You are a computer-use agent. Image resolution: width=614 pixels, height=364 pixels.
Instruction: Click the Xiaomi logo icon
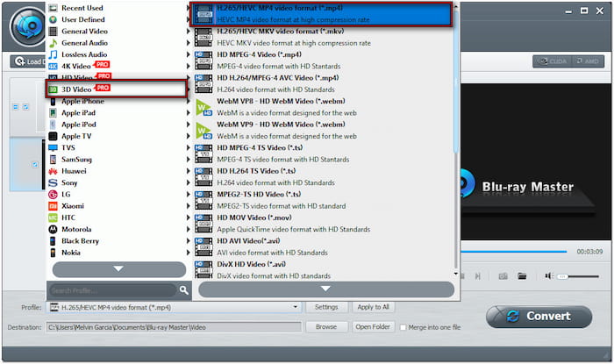coord(53,206)
